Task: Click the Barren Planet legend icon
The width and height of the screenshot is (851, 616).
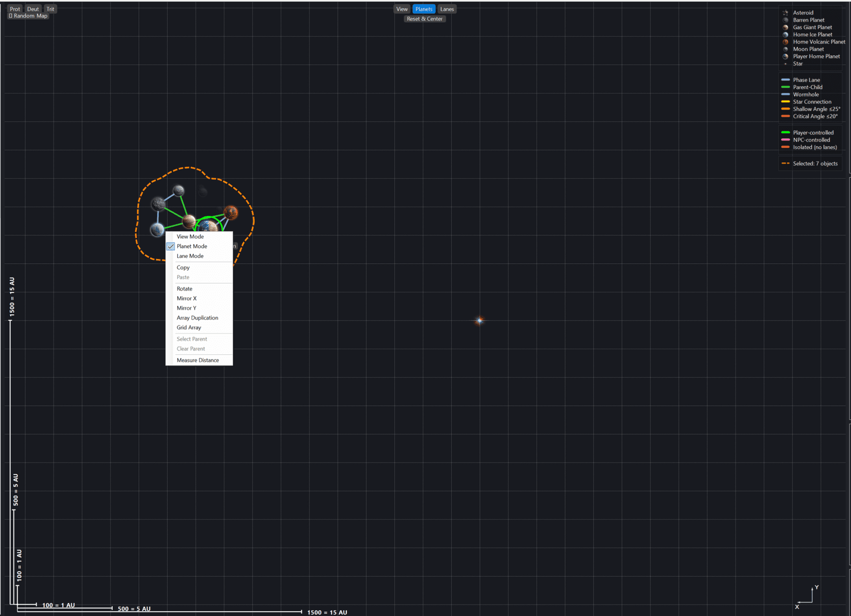Action: tap(786, 20)
